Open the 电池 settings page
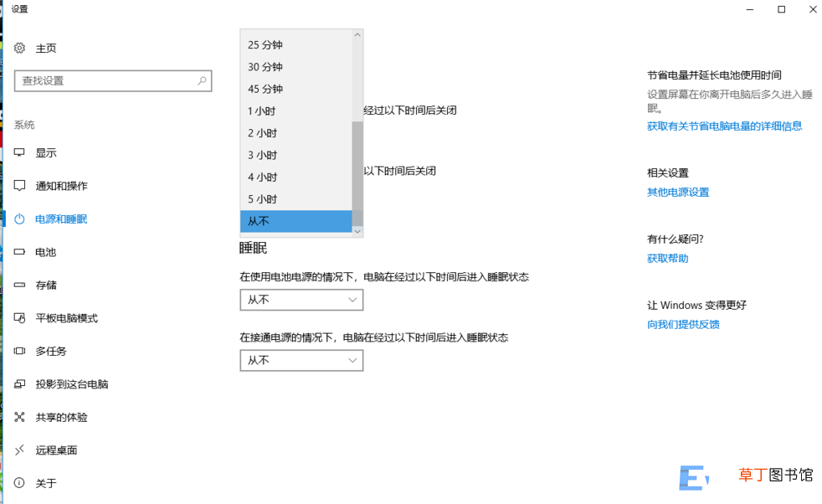Screen dimensions: 822x504 [x=45, y=252]
